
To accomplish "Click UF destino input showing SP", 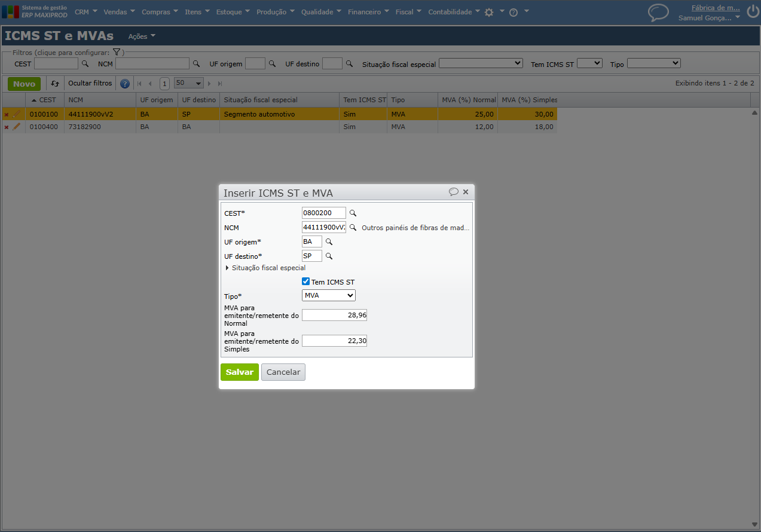I will tap(312, 256).
